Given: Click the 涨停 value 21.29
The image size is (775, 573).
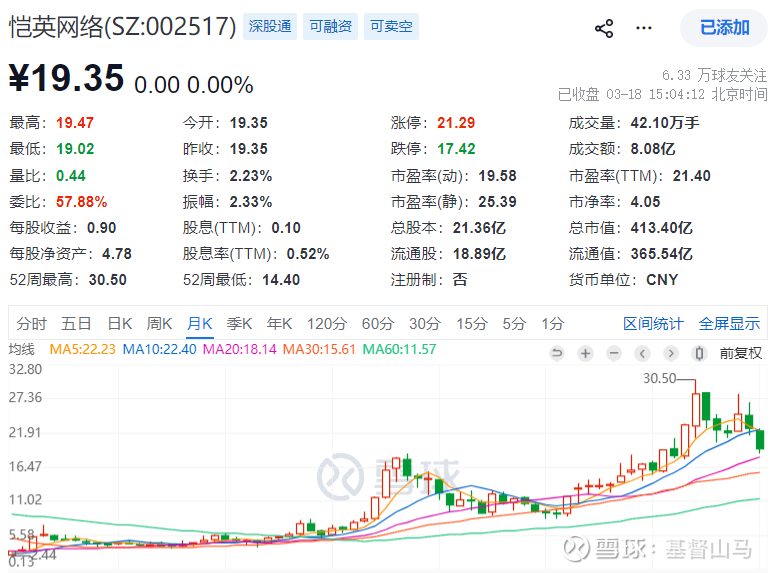Looking at the screenshot, I should (456, 123).
